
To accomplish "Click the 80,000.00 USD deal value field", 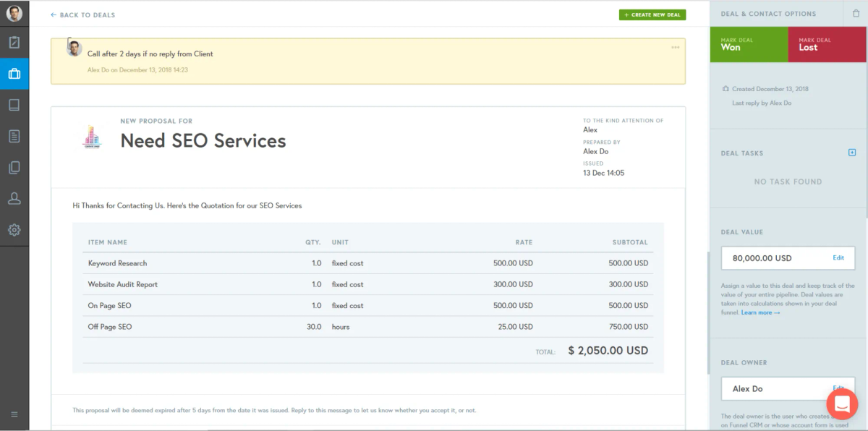I will pos(788,258).
